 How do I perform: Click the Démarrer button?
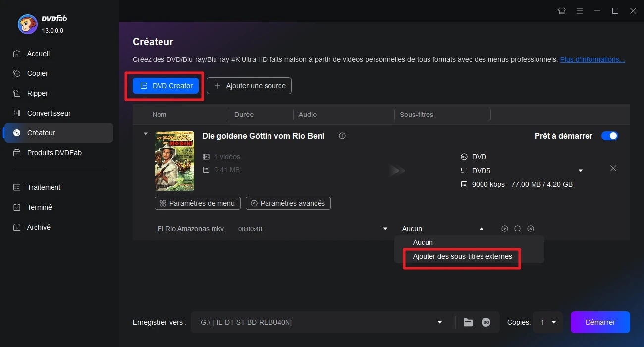tap(600, 322)
